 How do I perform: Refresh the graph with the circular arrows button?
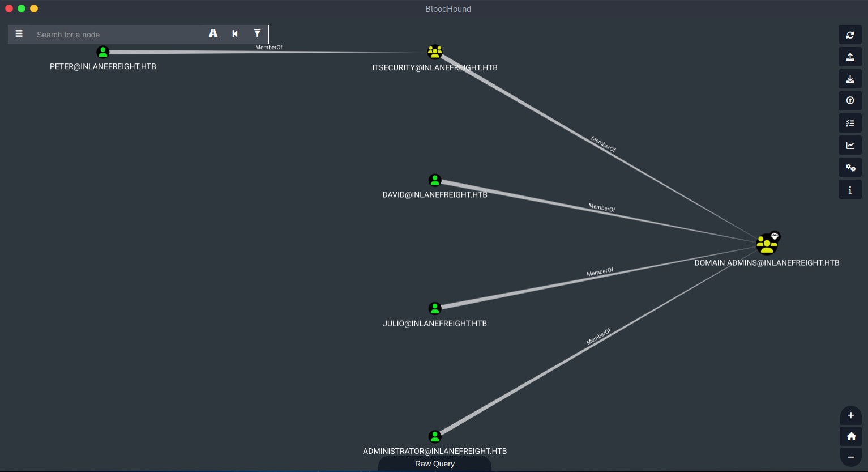pyautogui.click(x=850, y=35)
